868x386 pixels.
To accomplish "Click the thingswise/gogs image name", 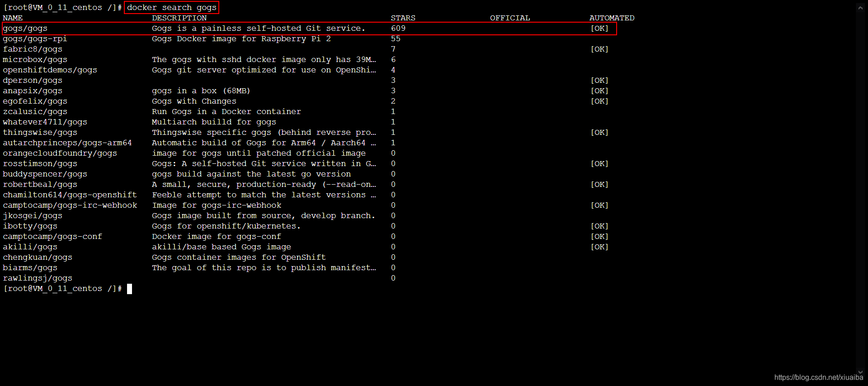I will click(x=40, y=133).
